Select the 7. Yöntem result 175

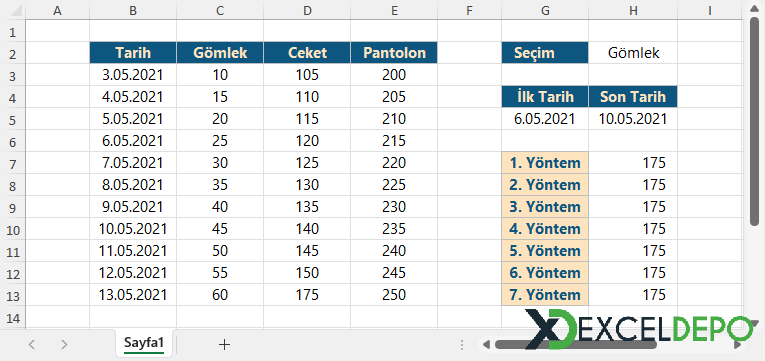[x=633, y=295]
